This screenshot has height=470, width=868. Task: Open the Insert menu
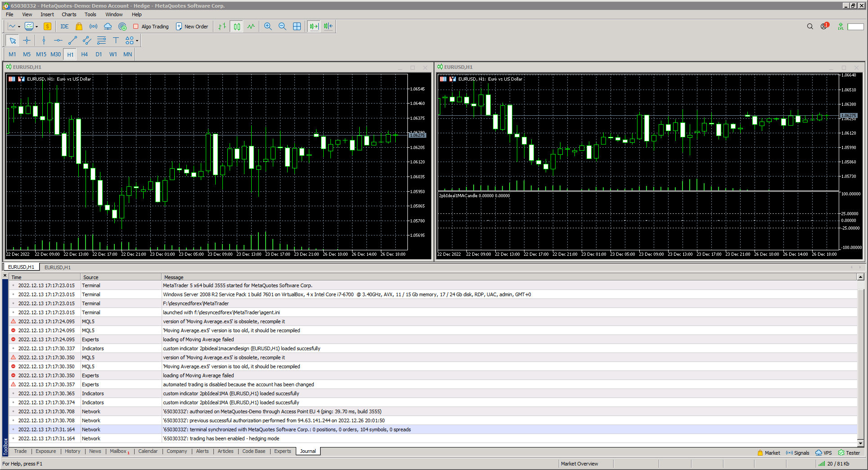(x=47, y=14)
